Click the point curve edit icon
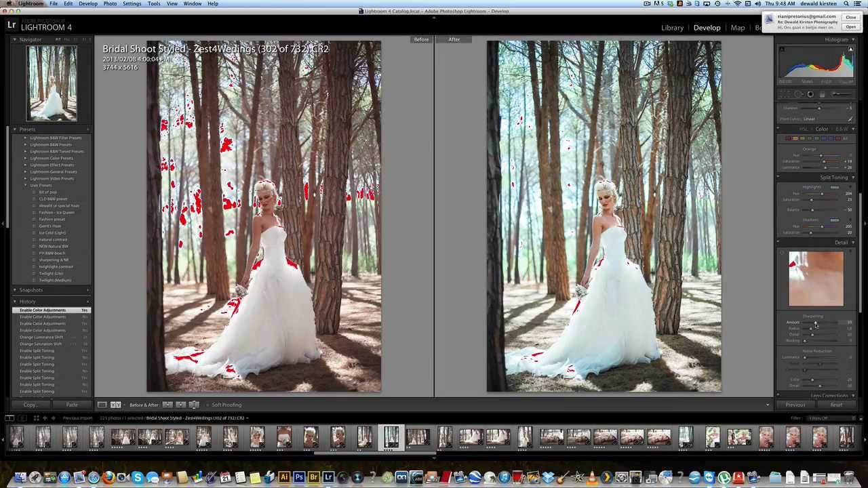 [850, 119]
